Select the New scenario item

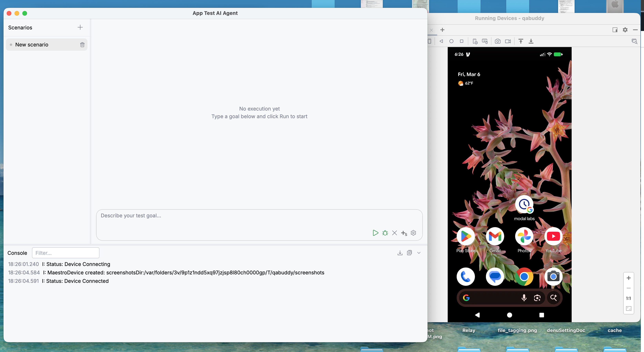pyautogui.click(x=32, y=45)
